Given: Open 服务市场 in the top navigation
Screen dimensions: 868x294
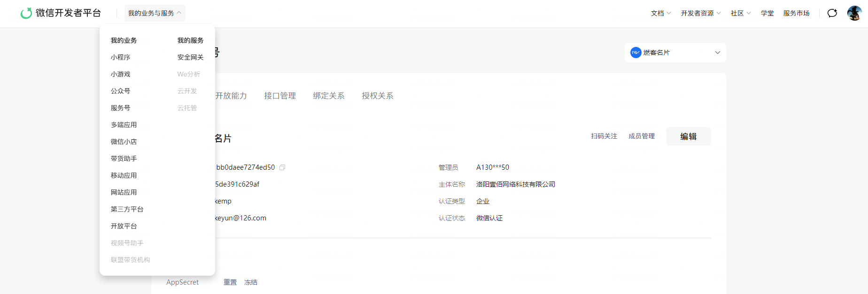Looking at the screenshot, I should click(x=797, y=13).
